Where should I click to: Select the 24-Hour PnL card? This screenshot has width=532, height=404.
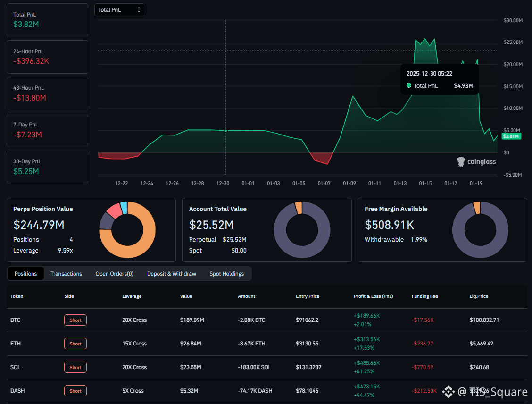pos(47,57)
